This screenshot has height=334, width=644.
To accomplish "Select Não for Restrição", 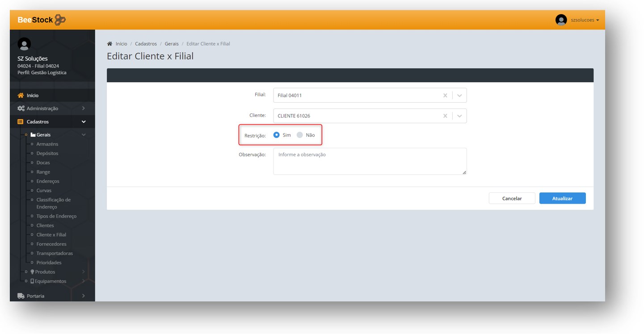I will pos(300,135).
